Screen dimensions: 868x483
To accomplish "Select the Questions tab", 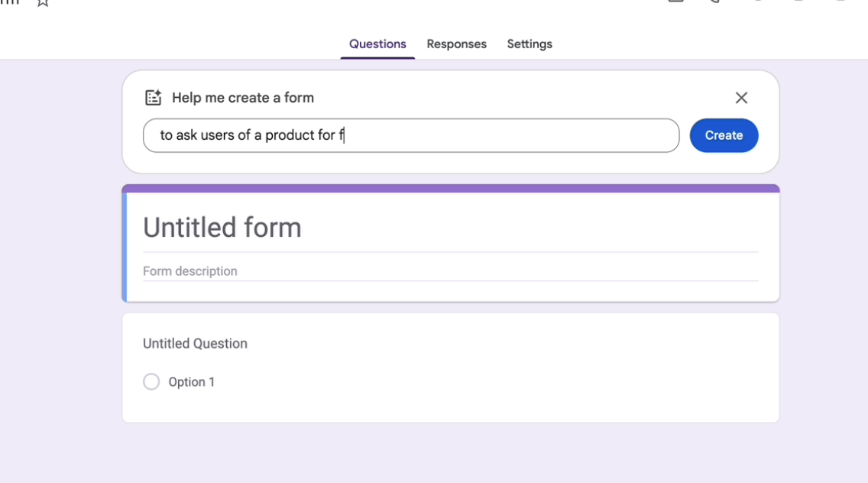I will click(377, 44).
